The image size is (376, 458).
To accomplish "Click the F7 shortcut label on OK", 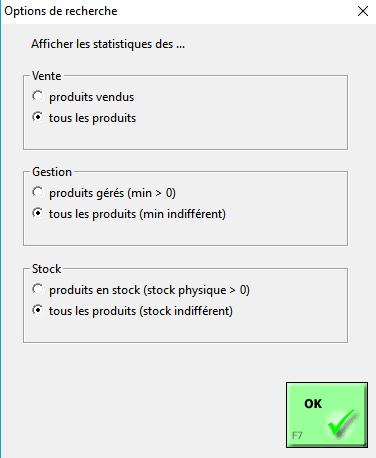I will [297, 435].
